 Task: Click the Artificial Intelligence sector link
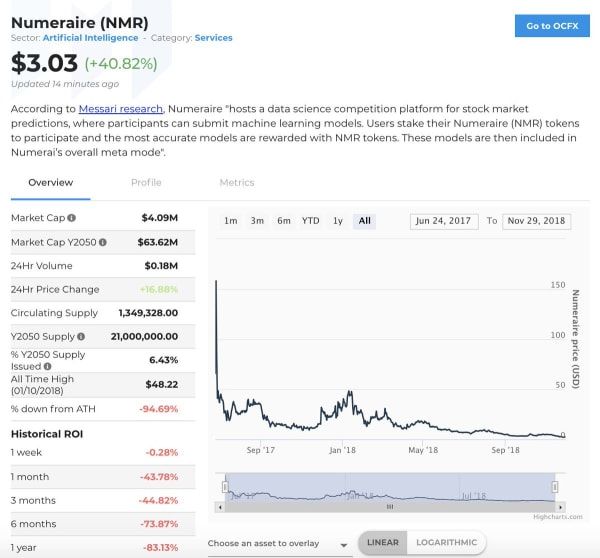coord(90,38)
